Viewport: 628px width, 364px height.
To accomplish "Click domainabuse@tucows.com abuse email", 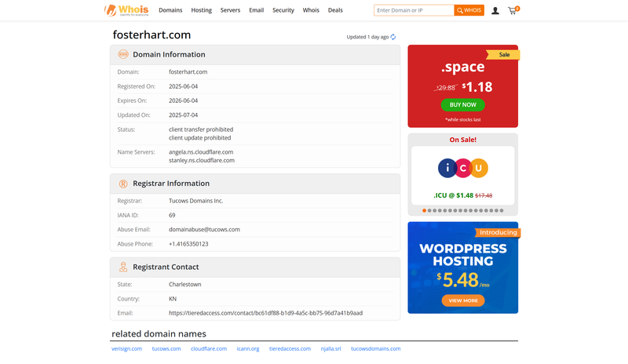I will coord(204,230).
